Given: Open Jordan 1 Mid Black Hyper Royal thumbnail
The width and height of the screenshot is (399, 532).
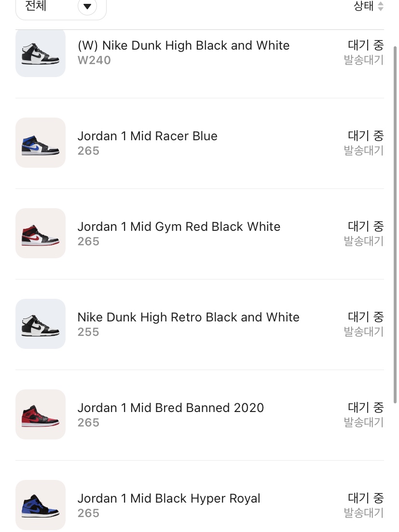Looking at the screenshot, I should (41, 505).
